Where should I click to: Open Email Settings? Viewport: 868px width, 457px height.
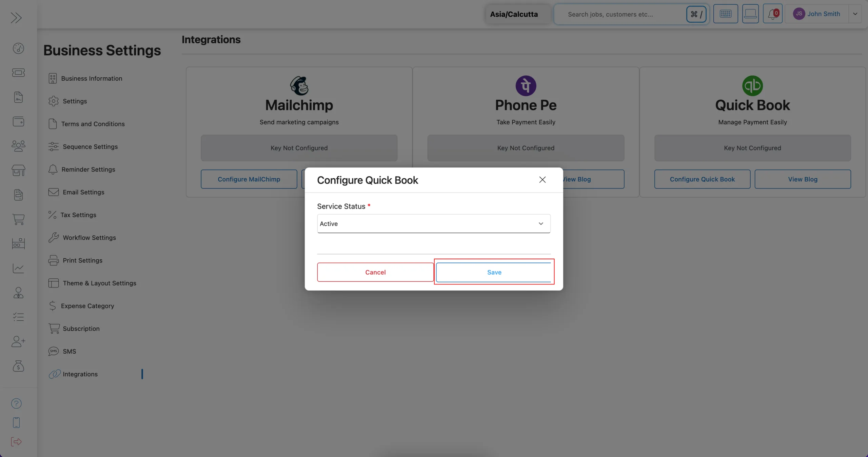[76, 192]
